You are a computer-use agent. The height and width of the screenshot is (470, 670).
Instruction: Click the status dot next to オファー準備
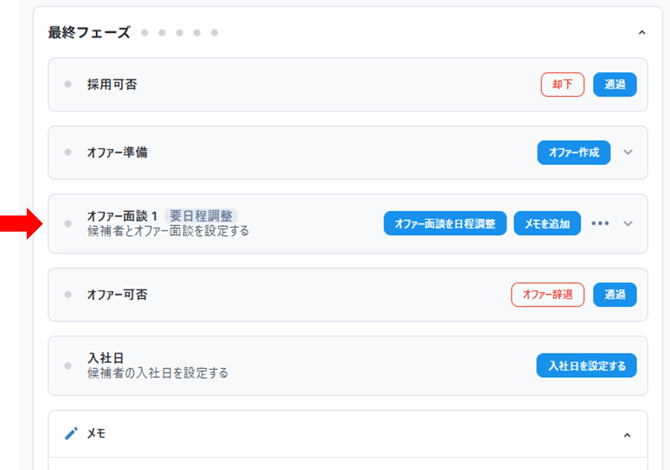click(x=68, y=153)
